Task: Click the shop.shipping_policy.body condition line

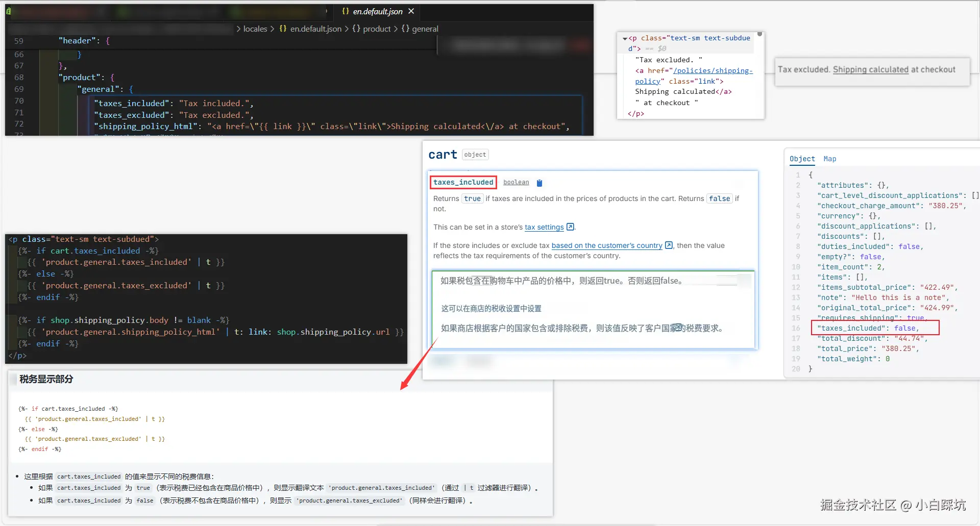Action: (x=124, y=320)
